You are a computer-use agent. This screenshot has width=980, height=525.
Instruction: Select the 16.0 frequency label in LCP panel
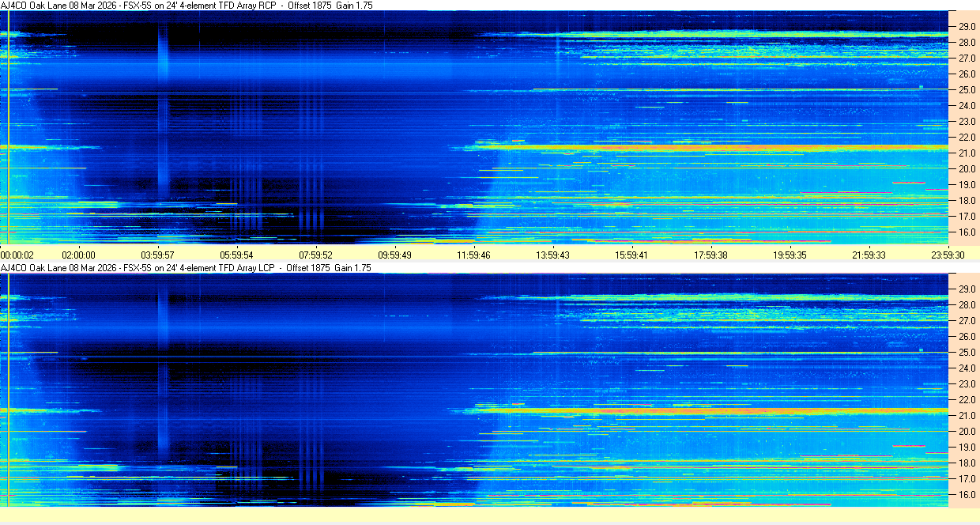(x=967, y=495)
